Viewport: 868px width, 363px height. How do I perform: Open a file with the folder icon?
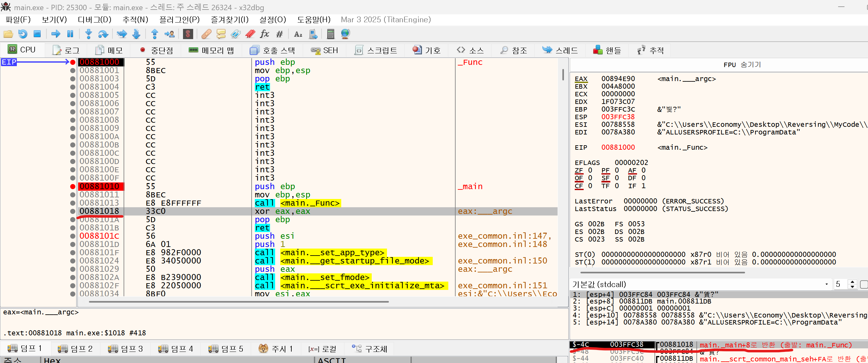coord(8,34)
